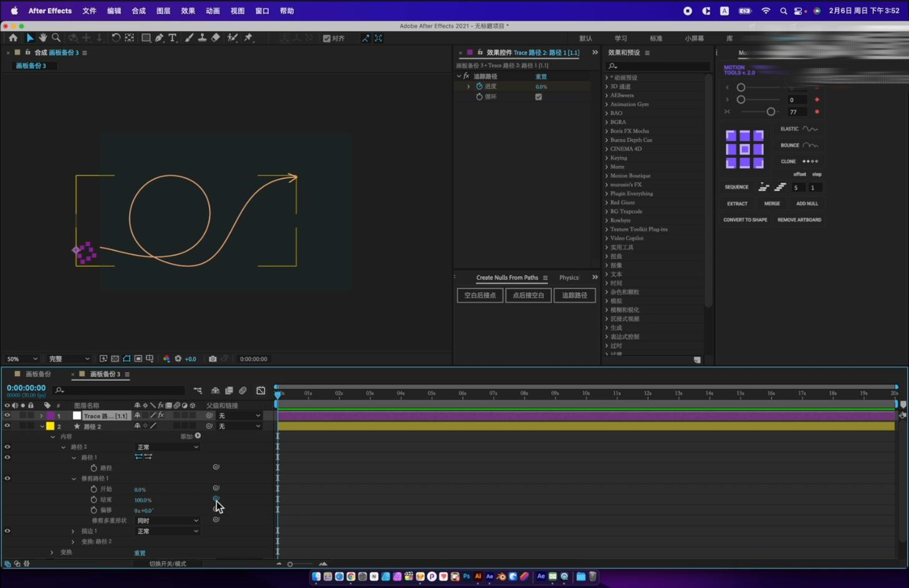The image size is (909, 588).
Task: Toggle the 循环 checkbox in effect controls
Action: pos(539,97)
